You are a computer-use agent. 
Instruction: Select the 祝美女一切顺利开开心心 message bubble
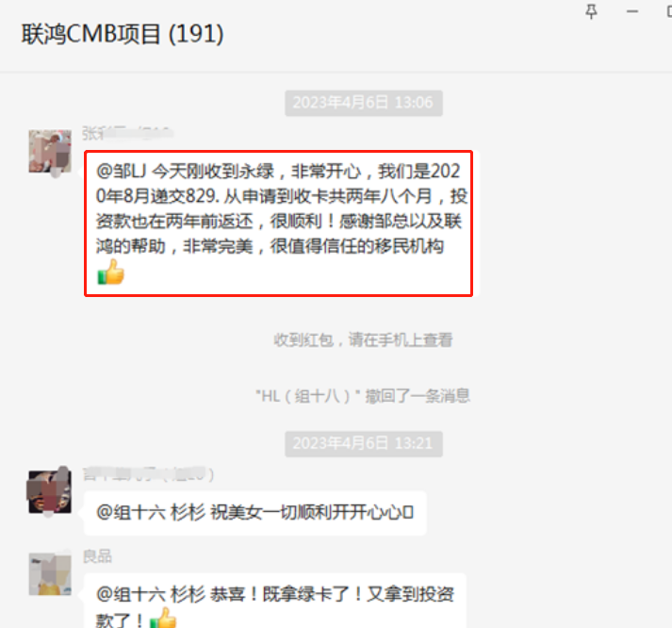pos(255,513)
